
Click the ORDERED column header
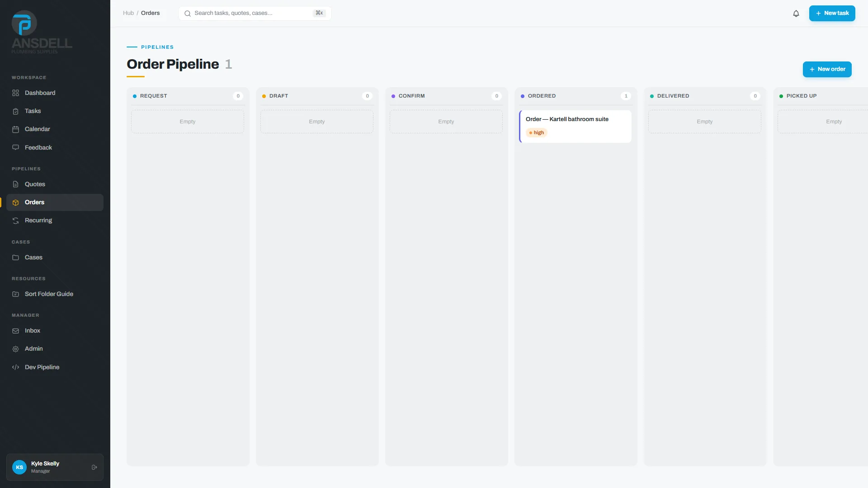coord(542,96)
